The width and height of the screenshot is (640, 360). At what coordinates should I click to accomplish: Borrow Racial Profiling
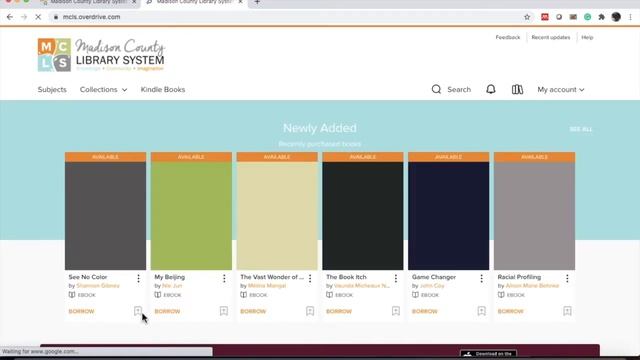point(510,311)
